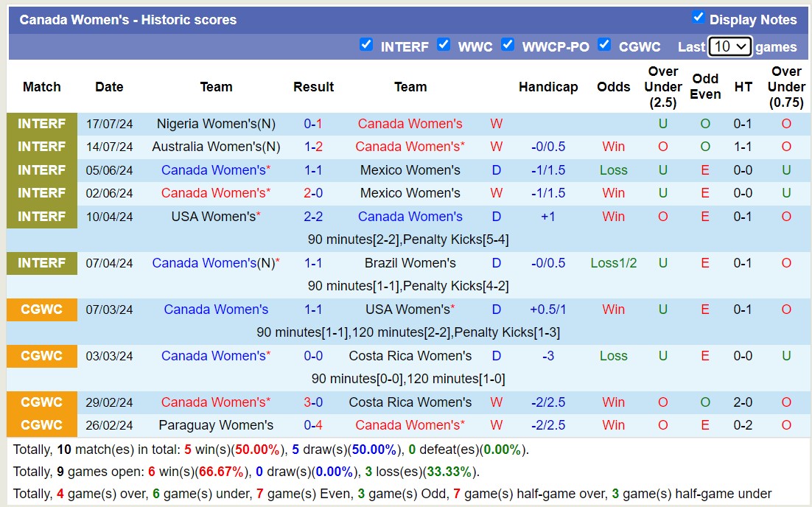Screen dimensions: 812x507
Task: Open Costa Rica Women's link on 29/02/24 row
Action: (x=410, y=402)
